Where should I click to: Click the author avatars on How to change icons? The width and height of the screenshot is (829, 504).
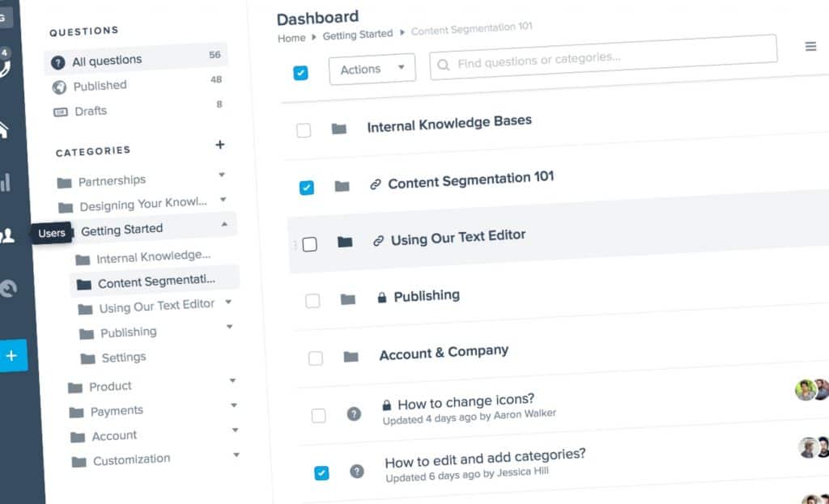tap(812, 390)
